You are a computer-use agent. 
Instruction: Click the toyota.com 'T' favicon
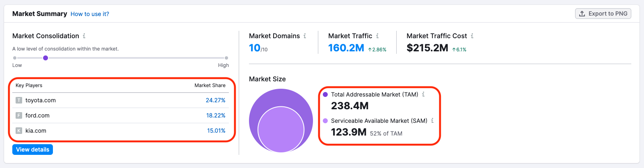pyautogui.click(x=19, y=100)
